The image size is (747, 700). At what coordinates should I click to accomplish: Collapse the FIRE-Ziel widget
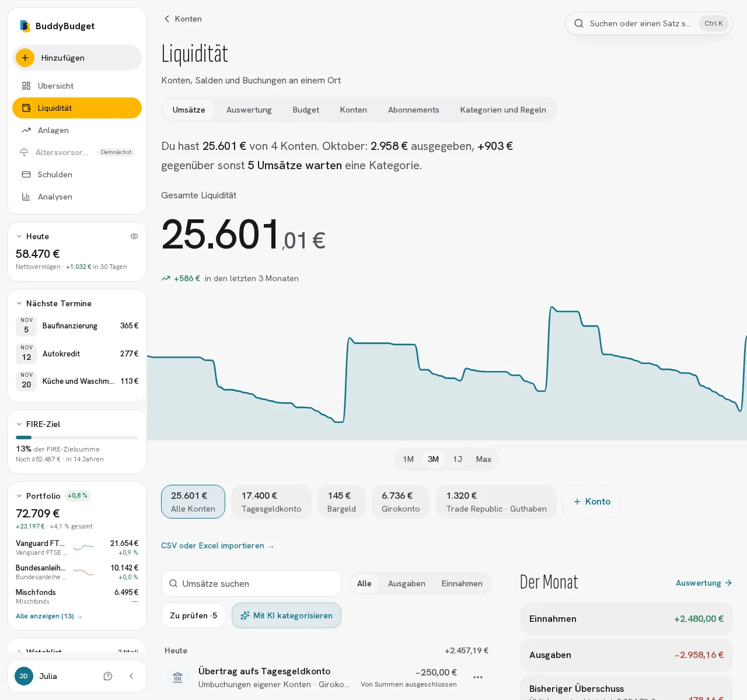pyautogui.click(x=19, y=424)
